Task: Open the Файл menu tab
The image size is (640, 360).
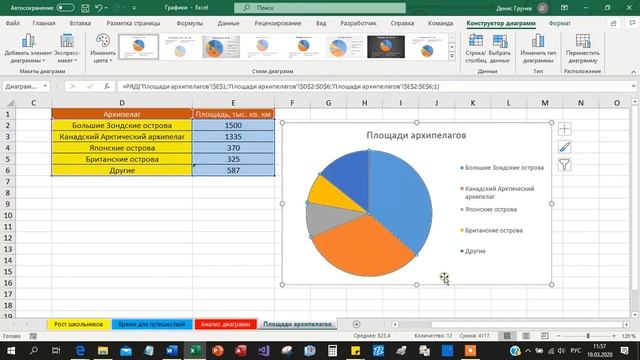Action: click(13, 23)
